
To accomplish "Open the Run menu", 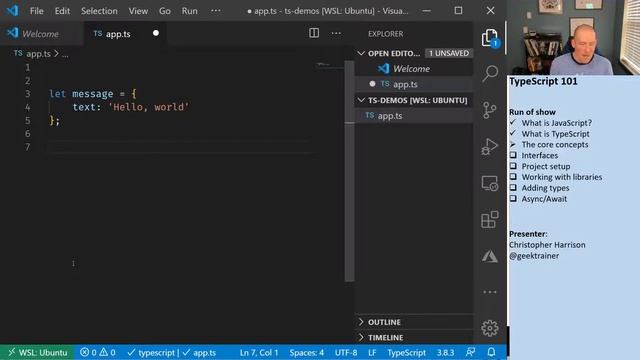I will (x=189, y=11).
